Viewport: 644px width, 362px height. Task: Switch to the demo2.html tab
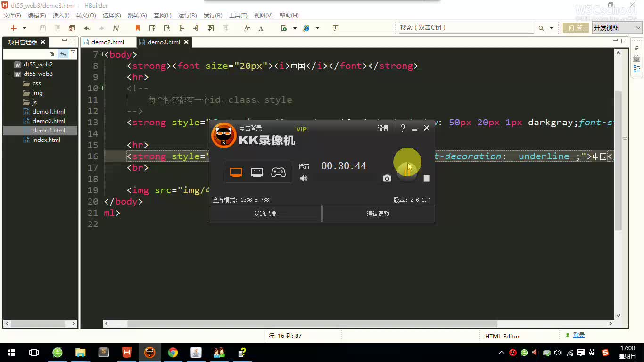(108, 41)
